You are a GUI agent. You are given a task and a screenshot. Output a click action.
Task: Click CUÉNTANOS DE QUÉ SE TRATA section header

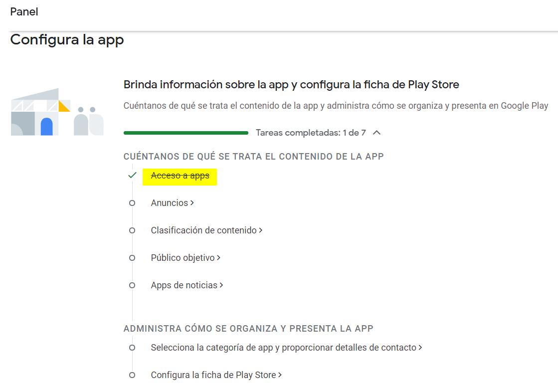click(253, 156)
